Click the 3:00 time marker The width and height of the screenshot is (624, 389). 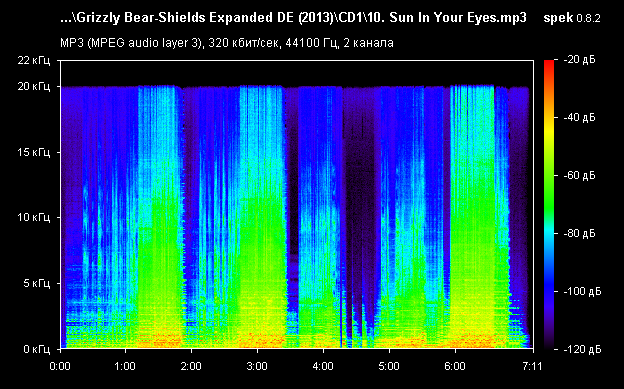pos(257,366)
